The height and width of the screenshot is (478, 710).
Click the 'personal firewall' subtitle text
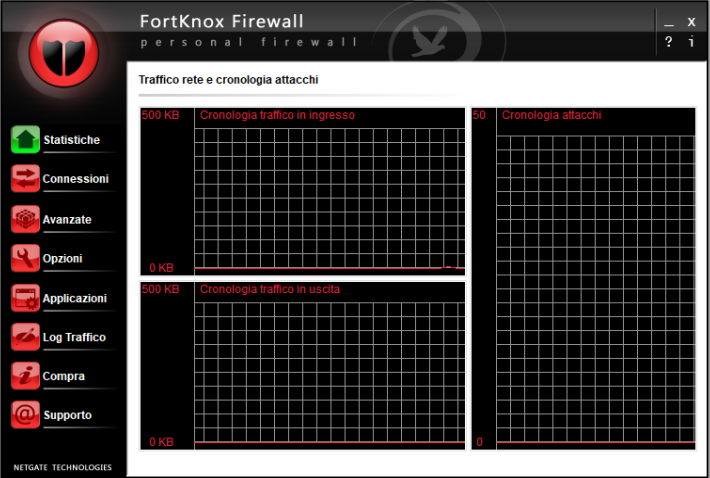pyautogui.click(x=249, y=43)
